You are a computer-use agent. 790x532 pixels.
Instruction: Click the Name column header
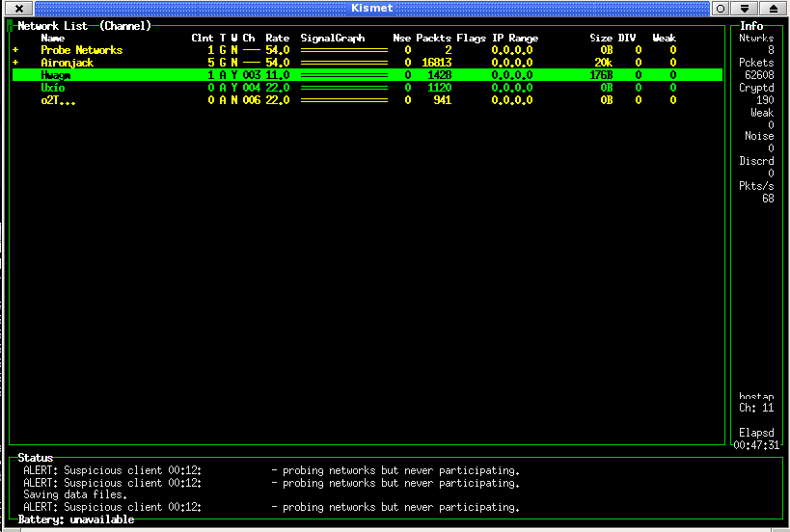point(52,39)
